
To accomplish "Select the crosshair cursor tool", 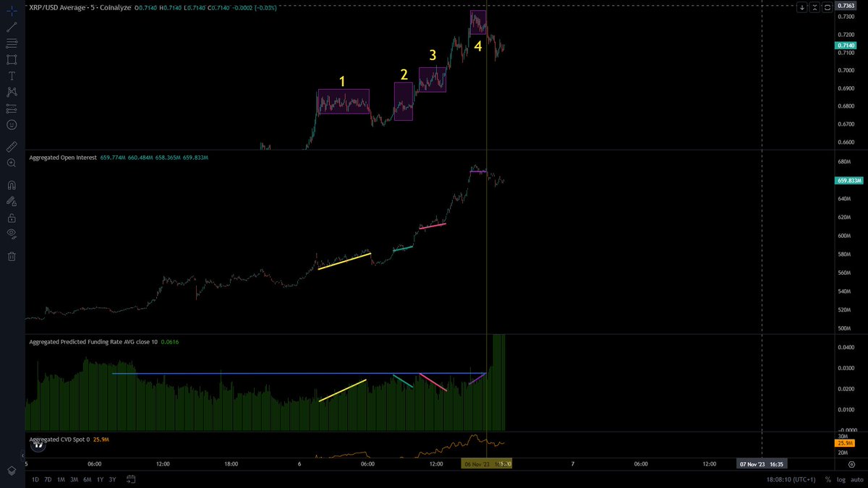I will (12, 11).
